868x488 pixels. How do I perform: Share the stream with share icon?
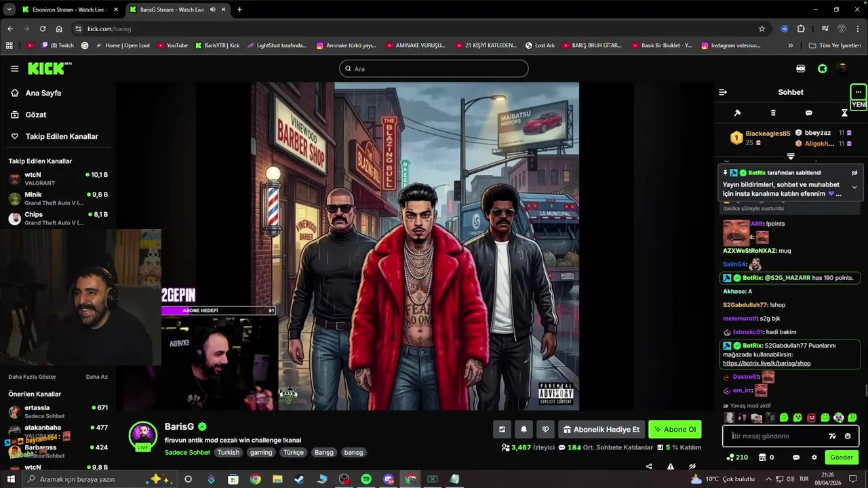pos(649,466)
